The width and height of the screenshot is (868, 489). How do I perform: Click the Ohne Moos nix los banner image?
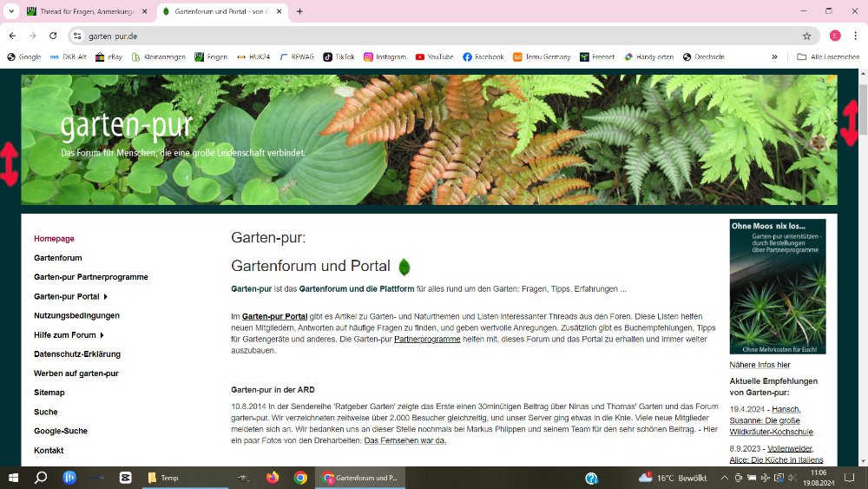pyautogui.click(x=777, y=287)
